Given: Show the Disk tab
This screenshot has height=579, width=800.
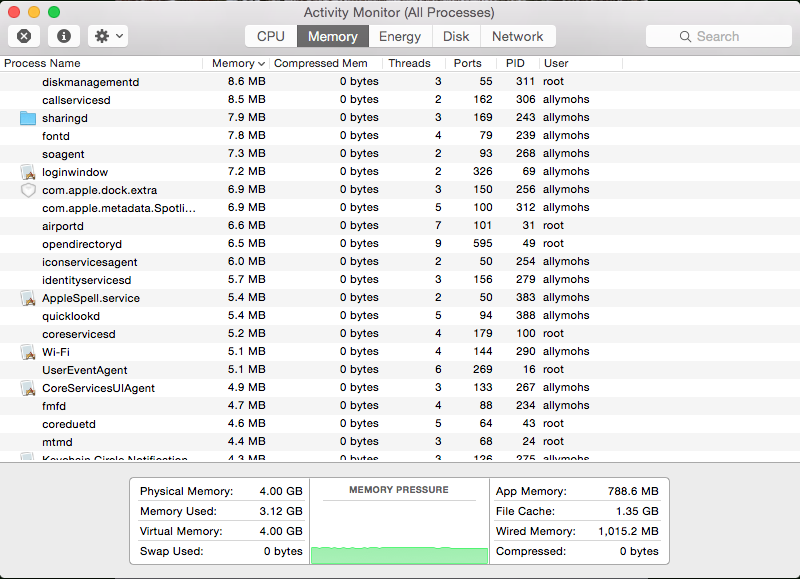Looking at the screenshot, I should [x=456, y=37].
